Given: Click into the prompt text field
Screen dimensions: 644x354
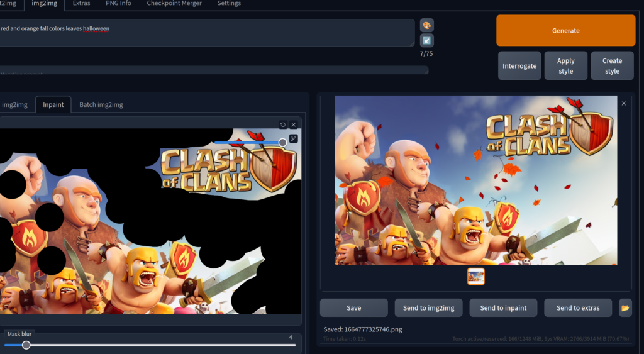Looking at the screenshot, I should (x=206, y=33).
